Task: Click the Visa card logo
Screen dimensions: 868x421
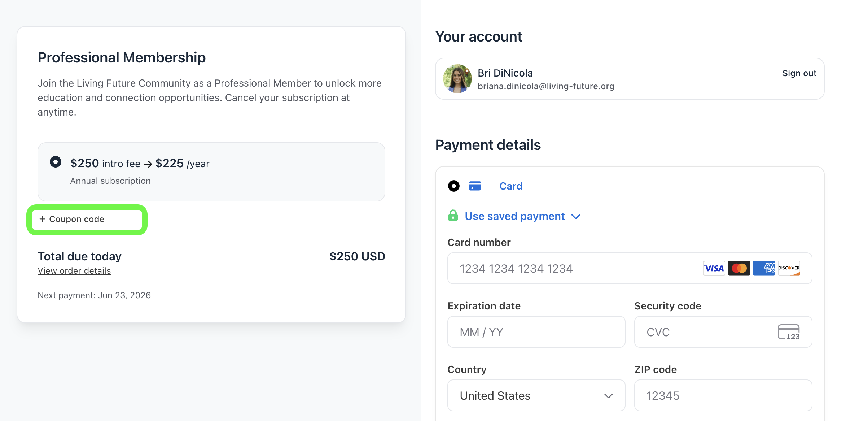Action: tap(714, 268)
